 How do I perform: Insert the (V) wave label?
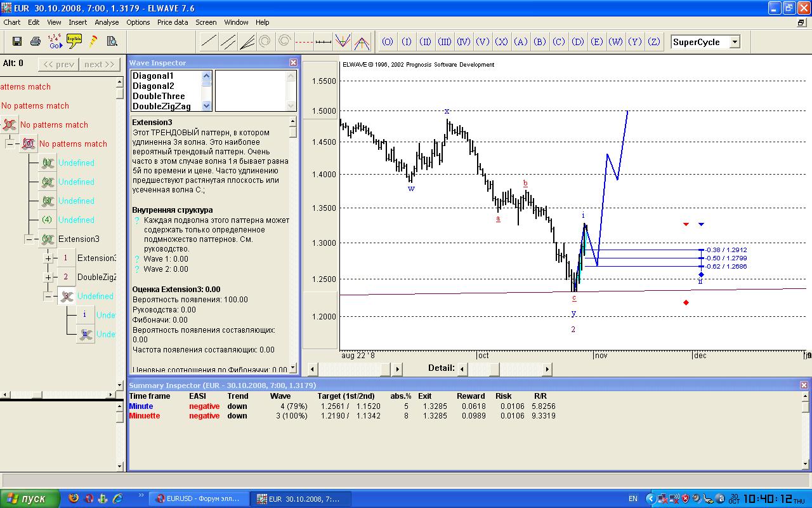pos(483,42)
